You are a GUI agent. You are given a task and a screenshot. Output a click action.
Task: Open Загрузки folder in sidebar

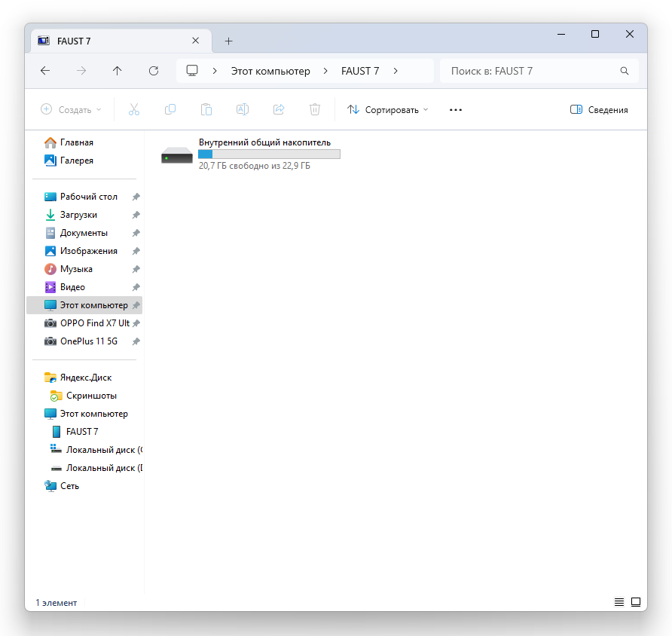(78, 215)
